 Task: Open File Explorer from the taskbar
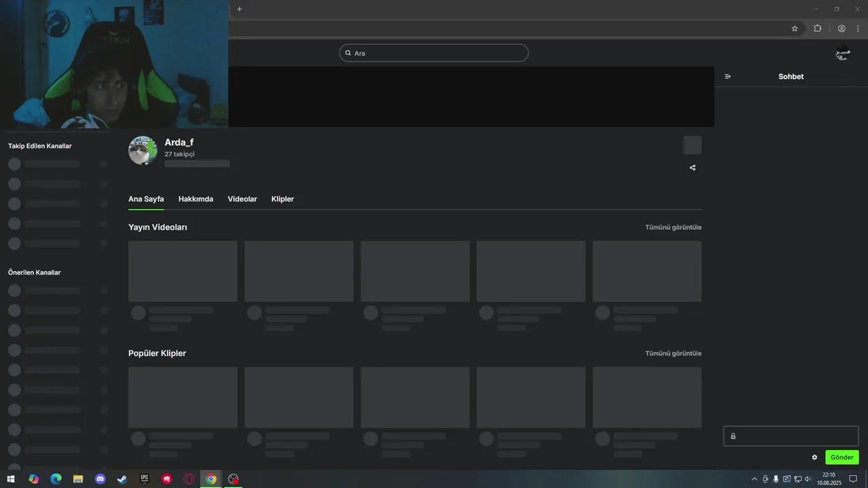78,479
